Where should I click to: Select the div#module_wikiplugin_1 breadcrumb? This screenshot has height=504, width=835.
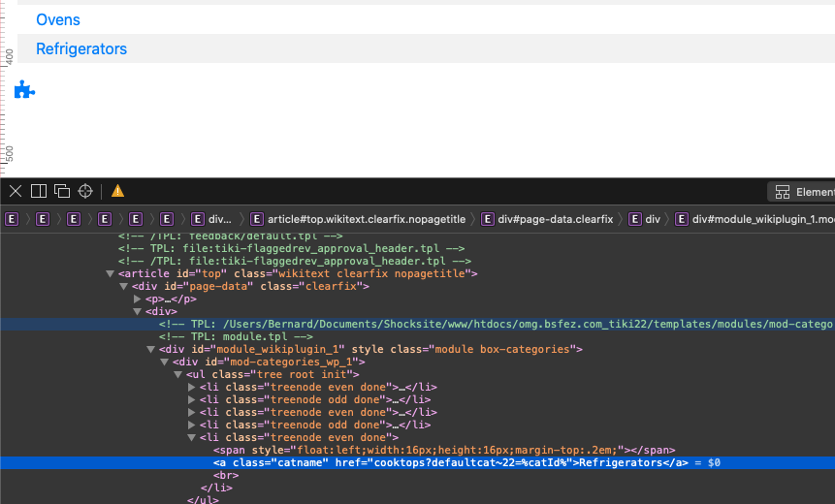coord(755,219)
